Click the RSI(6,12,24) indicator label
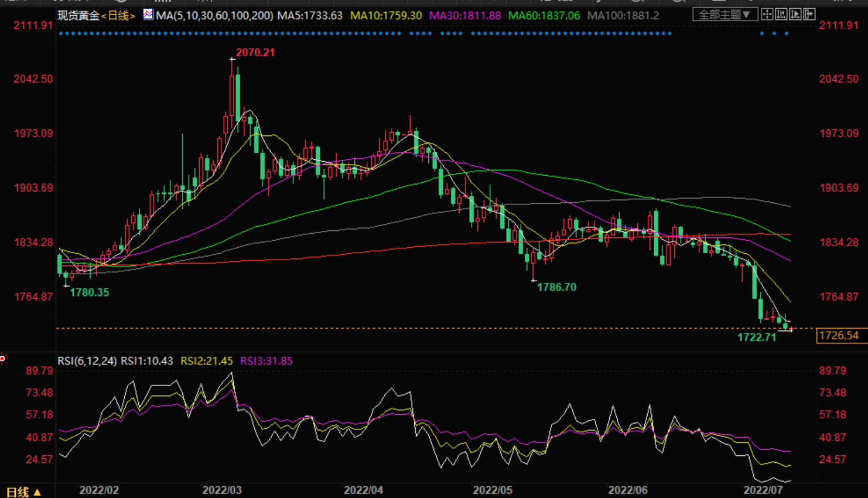Viewport: 868px width, 498px height. pyautogui.click(x=87, y=361)
